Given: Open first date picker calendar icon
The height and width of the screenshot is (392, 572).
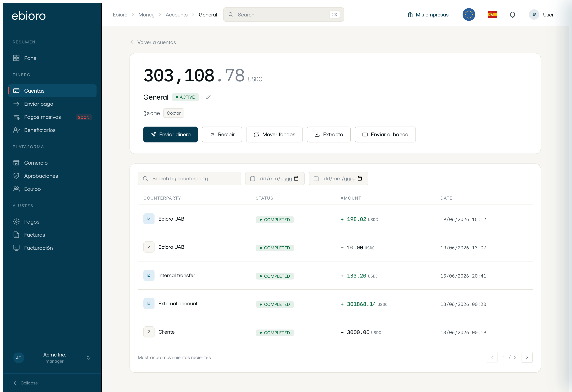Looking at the screenshot, I should [296, 178].
